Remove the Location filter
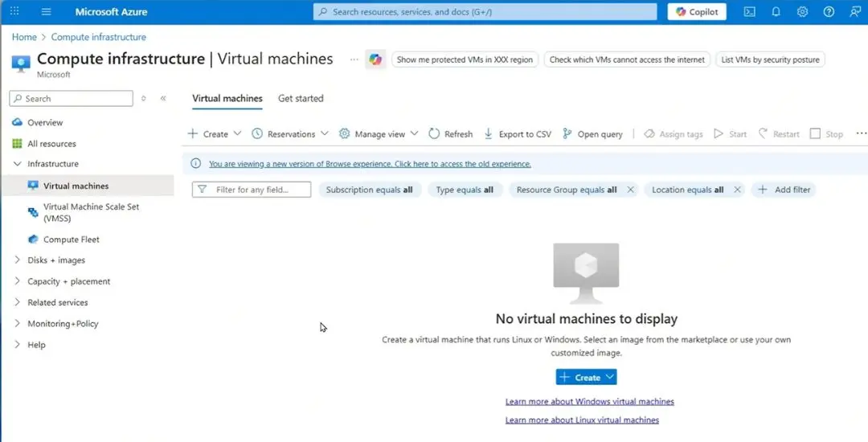This screenshot has height=442, width=868. point(737,190)
